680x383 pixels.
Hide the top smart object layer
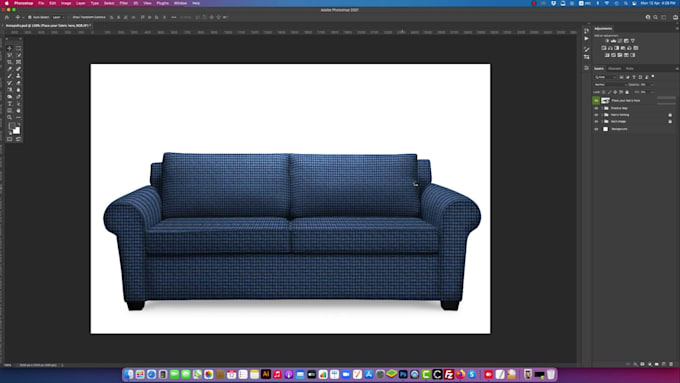coord(596,100)
